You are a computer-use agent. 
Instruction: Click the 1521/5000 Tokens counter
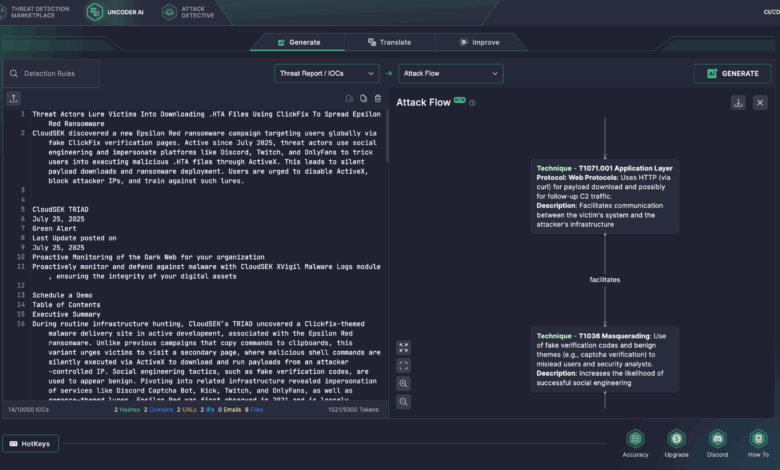353,410
